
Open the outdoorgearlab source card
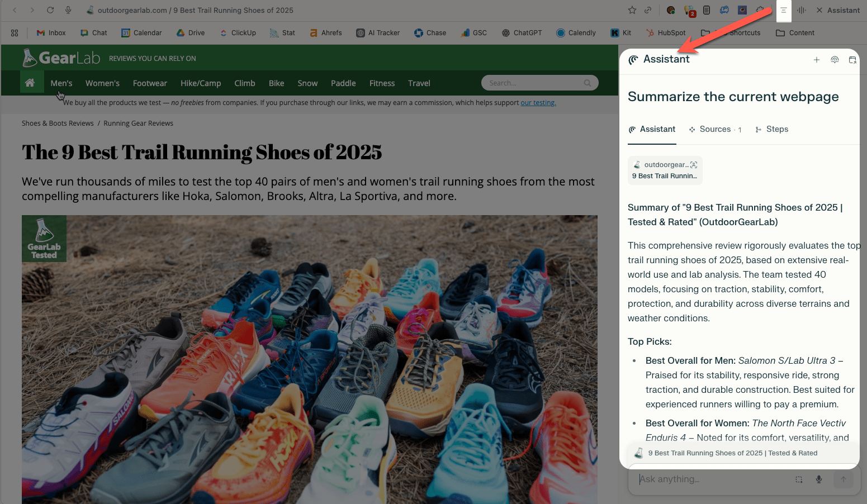click(x=665, y=170)
